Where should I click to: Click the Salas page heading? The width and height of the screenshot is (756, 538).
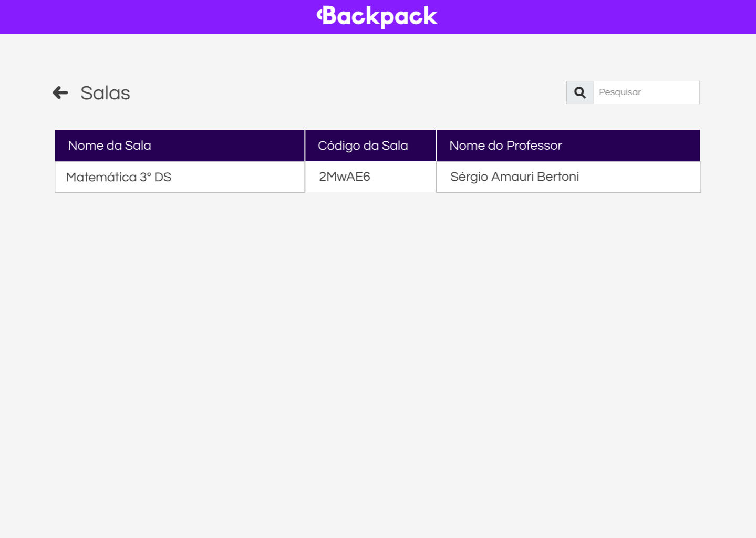(105, 93)
